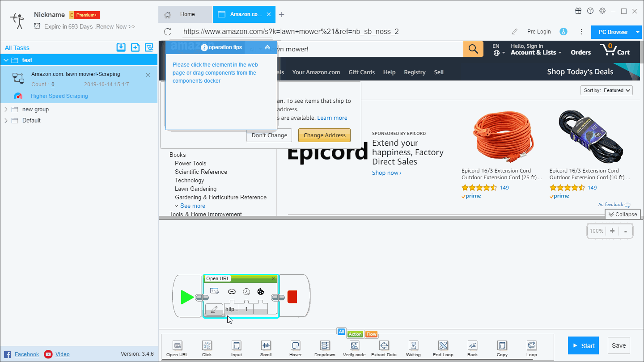Open the Sort by Featured dropdown
The height and width of the screenshot is (362, 644).
(x=607, y=90)
